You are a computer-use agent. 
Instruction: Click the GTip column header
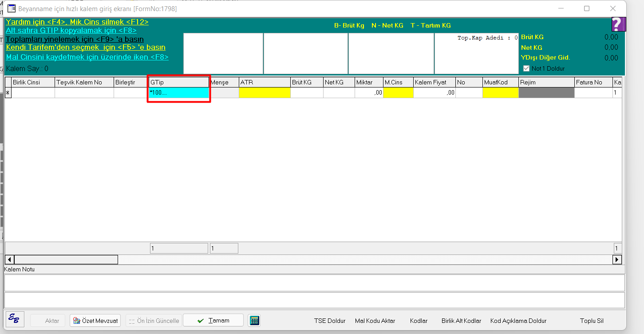[x=179, y=82]
